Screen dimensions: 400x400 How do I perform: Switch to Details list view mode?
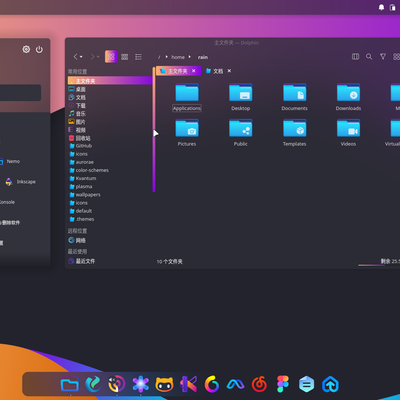138,57
